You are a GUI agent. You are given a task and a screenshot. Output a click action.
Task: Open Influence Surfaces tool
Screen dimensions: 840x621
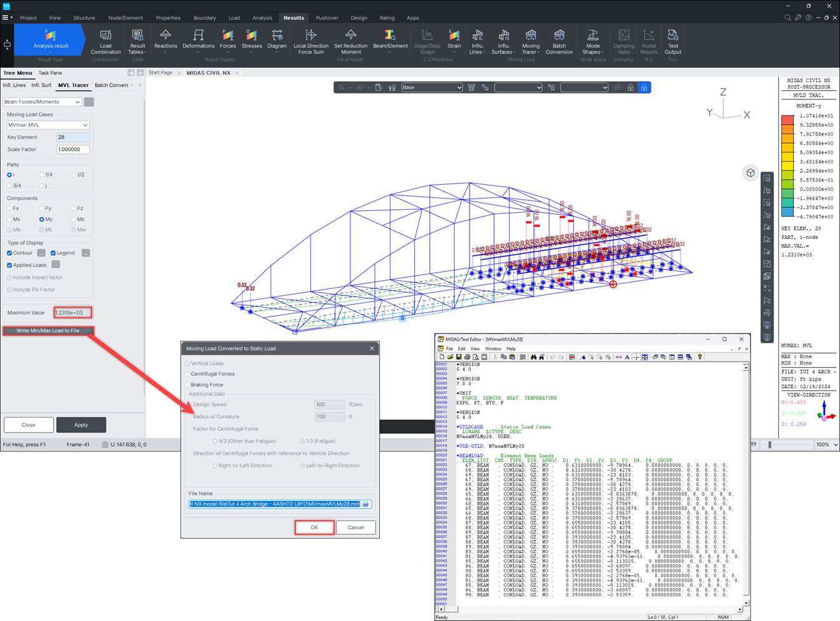pos(503,42)
